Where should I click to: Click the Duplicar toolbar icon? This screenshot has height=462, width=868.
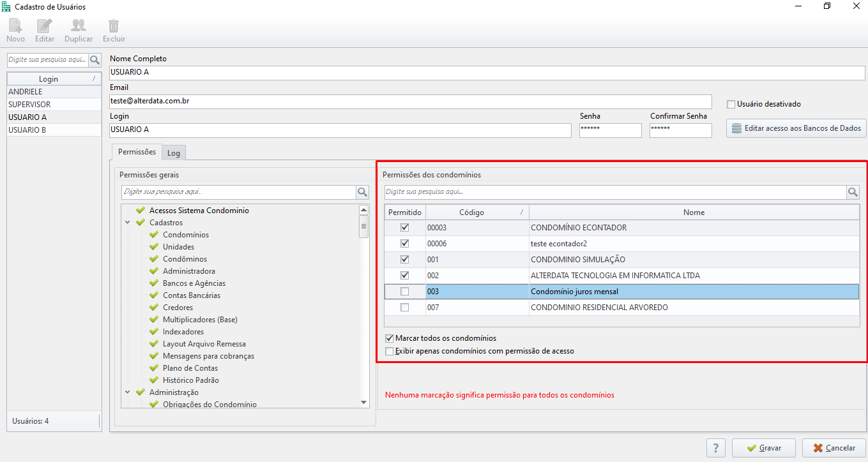(79, 26)
